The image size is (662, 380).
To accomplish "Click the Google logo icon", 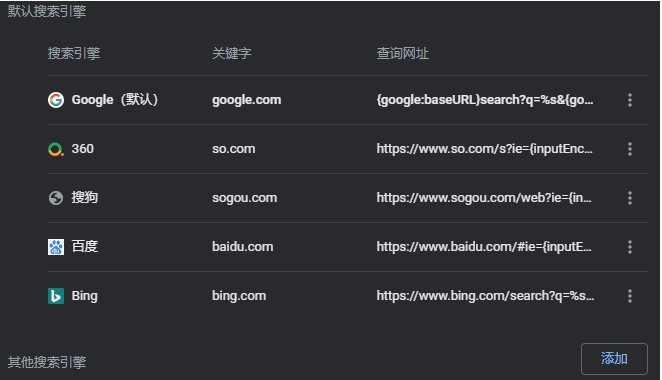I will click(56, 100).
